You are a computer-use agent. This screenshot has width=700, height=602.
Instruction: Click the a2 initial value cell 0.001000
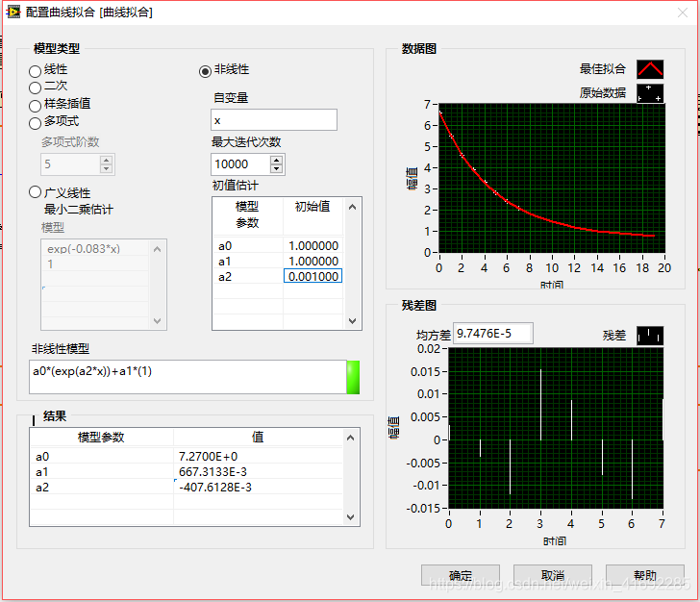(x=312, y=276)
